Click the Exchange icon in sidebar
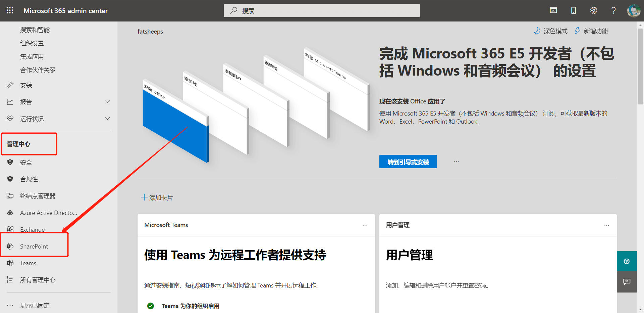The height and width of the screenshot is (313, 644). coord(10,229)
